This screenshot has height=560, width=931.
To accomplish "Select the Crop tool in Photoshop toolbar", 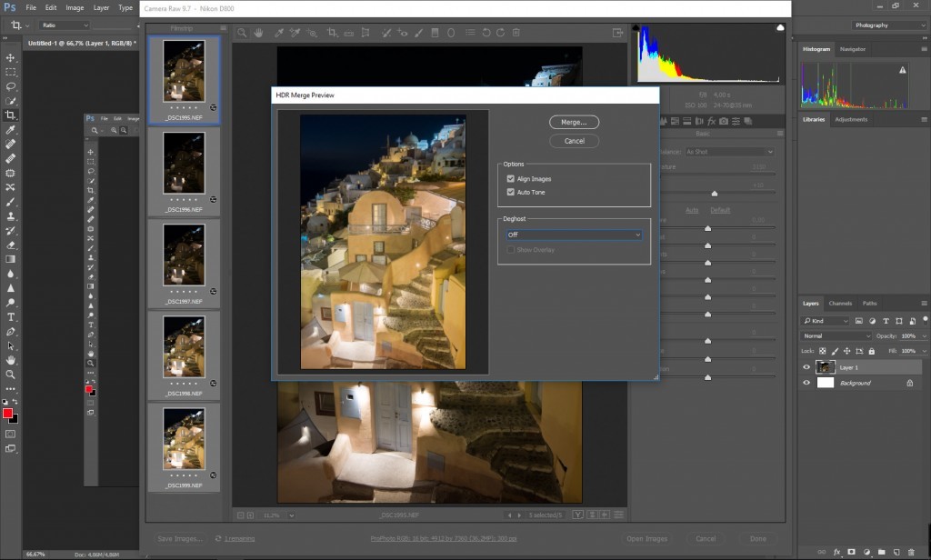I will tap(11, 115).
